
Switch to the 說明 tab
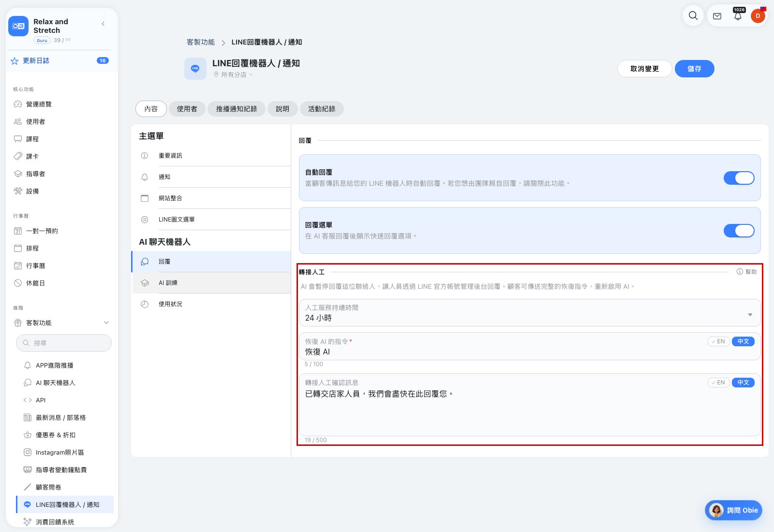[283, 109]
